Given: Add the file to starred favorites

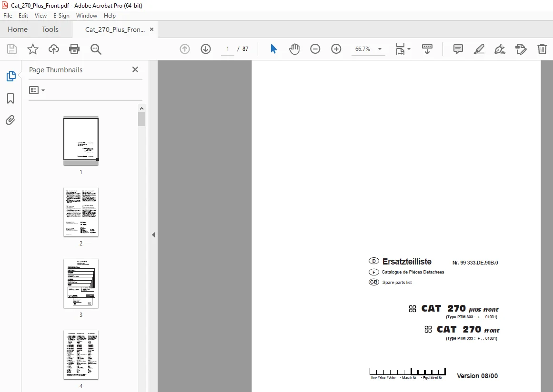Looking at the screenshot, I should 33,49.
